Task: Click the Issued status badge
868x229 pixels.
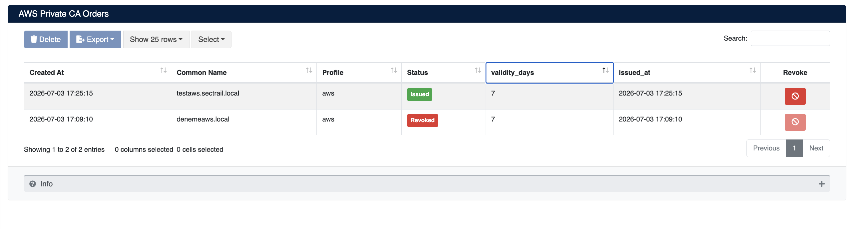Action: pos(419,94)
